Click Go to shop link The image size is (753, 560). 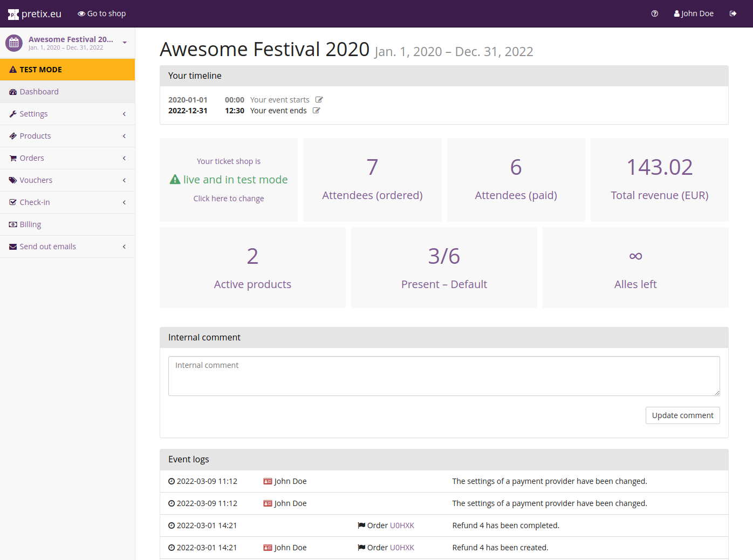click(x=101, y=13)
